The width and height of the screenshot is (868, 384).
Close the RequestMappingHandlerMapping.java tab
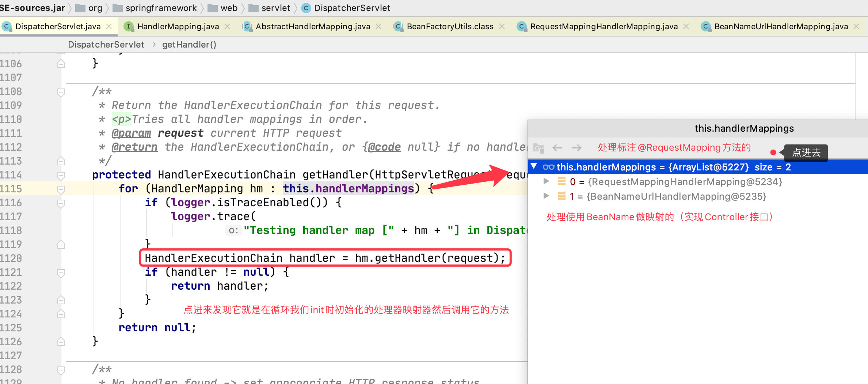point(686,26)
